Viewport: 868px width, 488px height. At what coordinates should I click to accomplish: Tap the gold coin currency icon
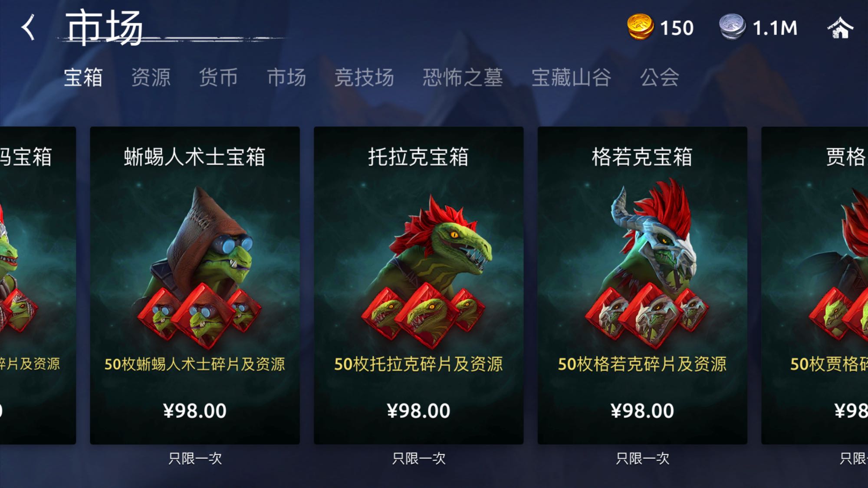(x=640, y=27)
